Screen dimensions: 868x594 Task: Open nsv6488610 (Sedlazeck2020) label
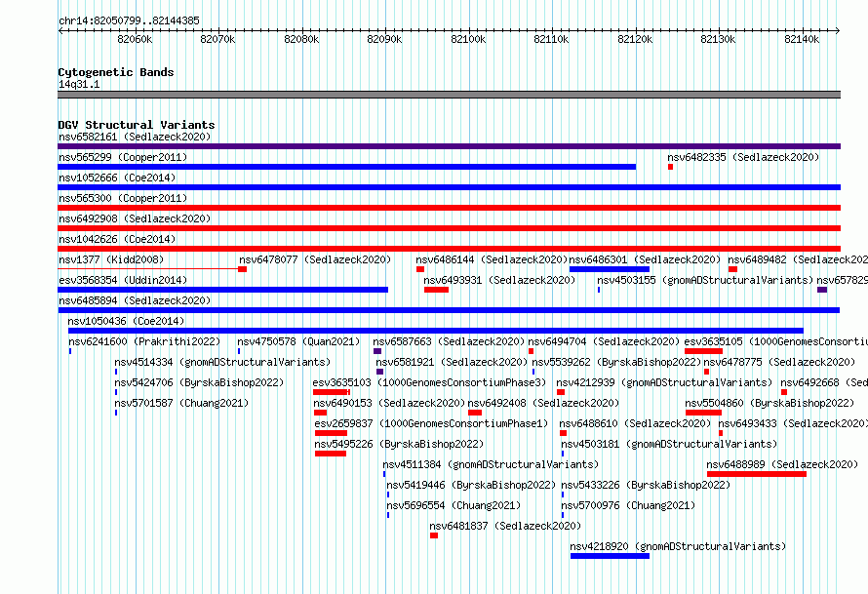click(x=635, y=423)
